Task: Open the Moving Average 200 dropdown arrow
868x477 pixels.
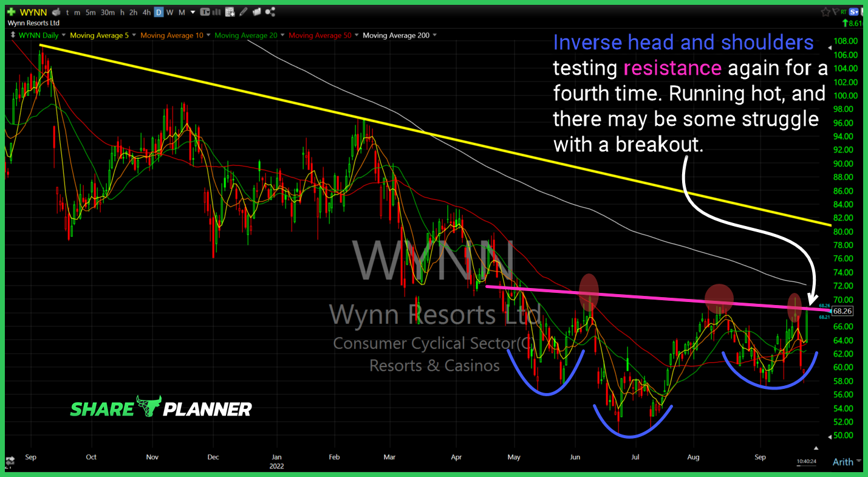Action: pyautogui.click(x=434, y=35)
